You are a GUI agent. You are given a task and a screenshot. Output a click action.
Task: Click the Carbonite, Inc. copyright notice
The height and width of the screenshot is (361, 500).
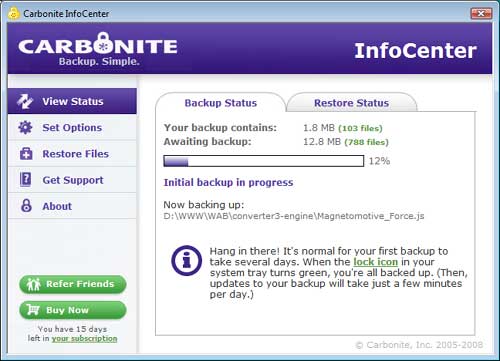419,345
